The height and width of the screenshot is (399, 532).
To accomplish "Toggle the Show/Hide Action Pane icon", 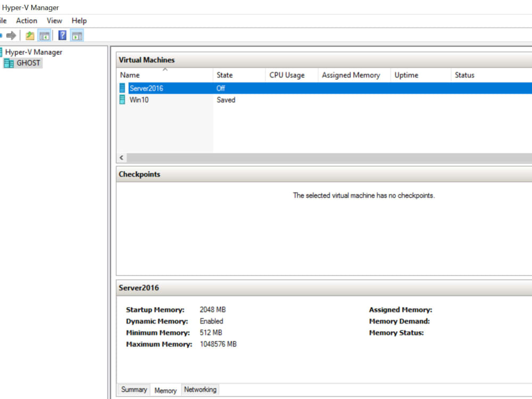I will [77, 35].
